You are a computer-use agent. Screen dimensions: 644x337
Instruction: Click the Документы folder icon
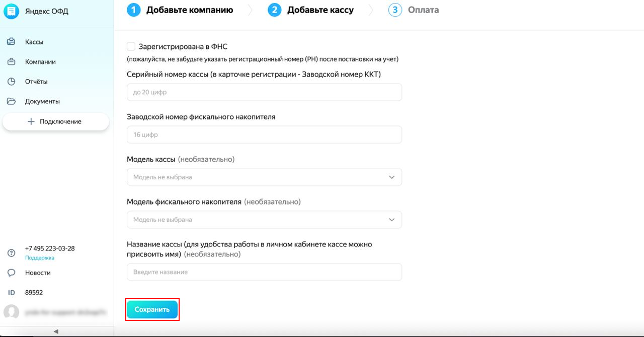[x=11, y=101]
